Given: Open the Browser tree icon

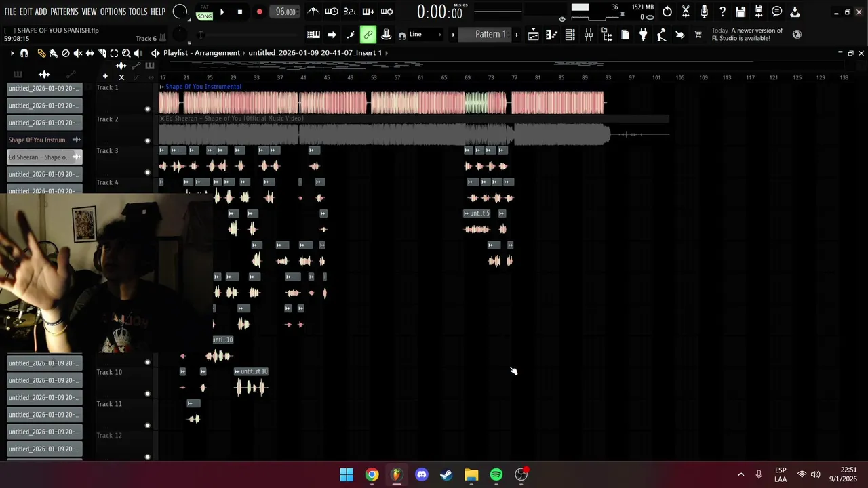Looking at the screenshot, I should (x=607, y=35).
